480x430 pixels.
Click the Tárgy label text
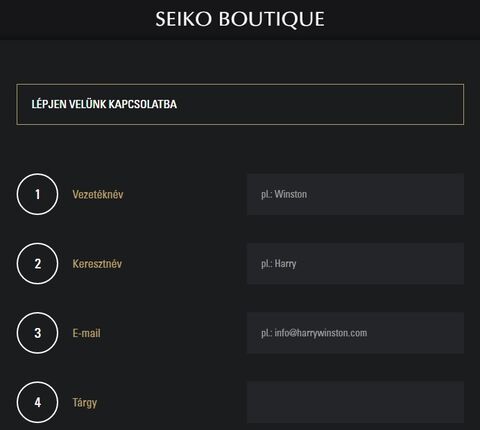click(x=85, y=403)
